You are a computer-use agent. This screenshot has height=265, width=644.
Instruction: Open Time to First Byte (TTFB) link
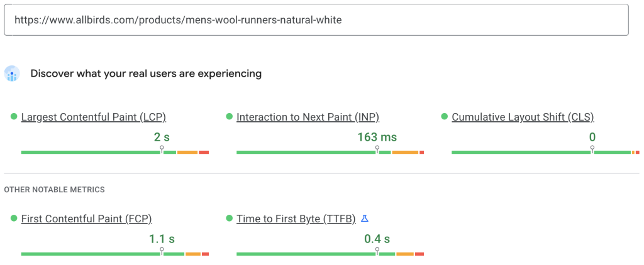296,219
